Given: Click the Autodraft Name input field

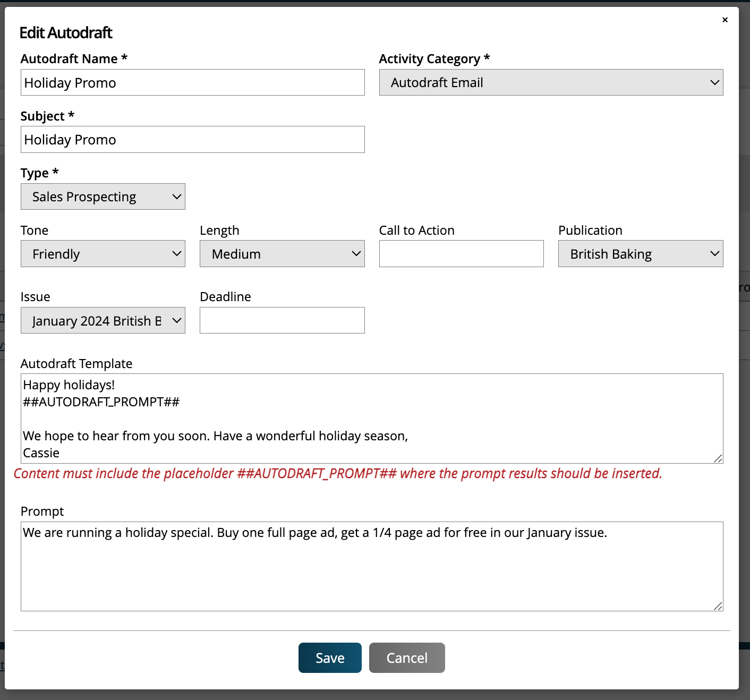Looking at the screenshot, I should click(192, 82).
